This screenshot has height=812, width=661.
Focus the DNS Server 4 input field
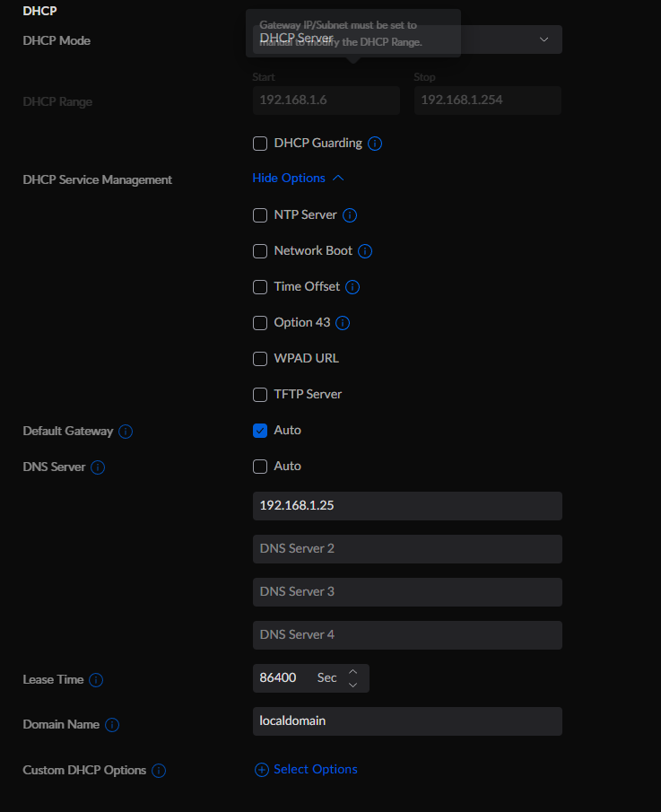(x=407, y=635)
